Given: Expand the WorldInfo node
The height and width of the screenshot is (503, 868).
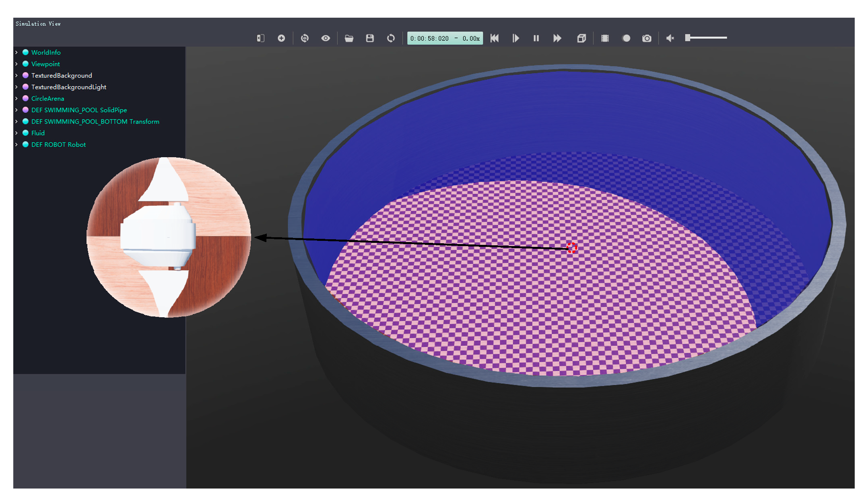Looking at the screenshot, I should (x=16, y=52).
